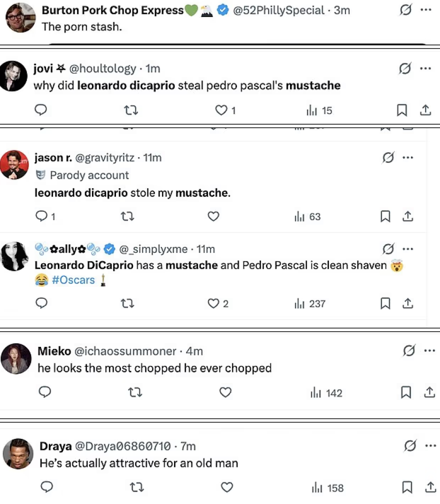The height and width of the screenshot is (504, 440).
Task: Toggle bookmark on Mieko's tweet
Action: click(x=405, y=392)
